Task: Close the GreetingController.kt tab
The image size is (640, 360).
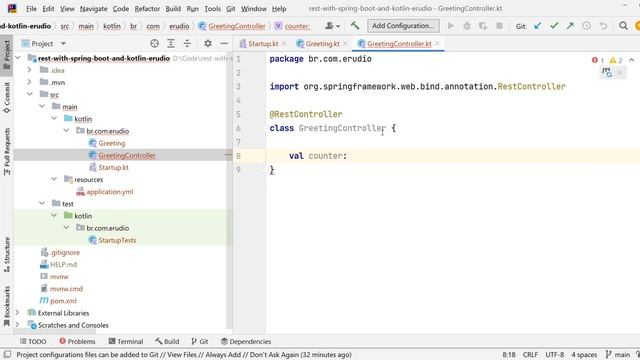Action: coord(437,44)
